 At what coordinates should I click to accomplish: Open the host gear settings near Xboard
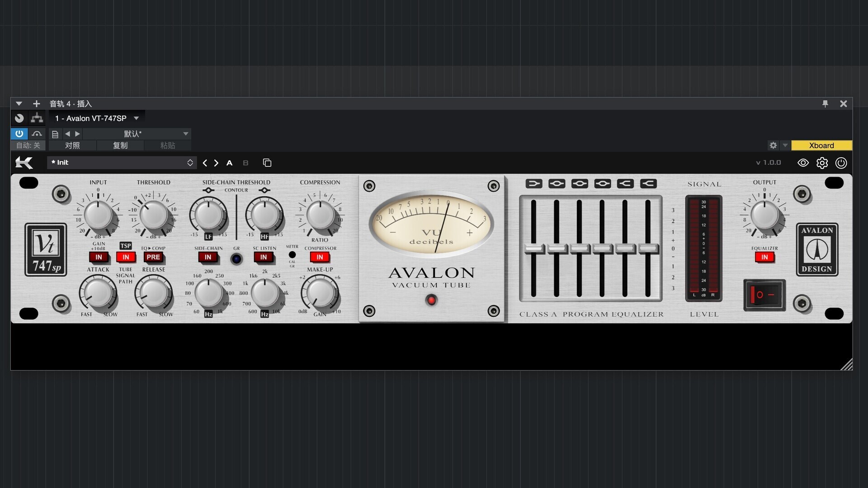pos(773,145)
